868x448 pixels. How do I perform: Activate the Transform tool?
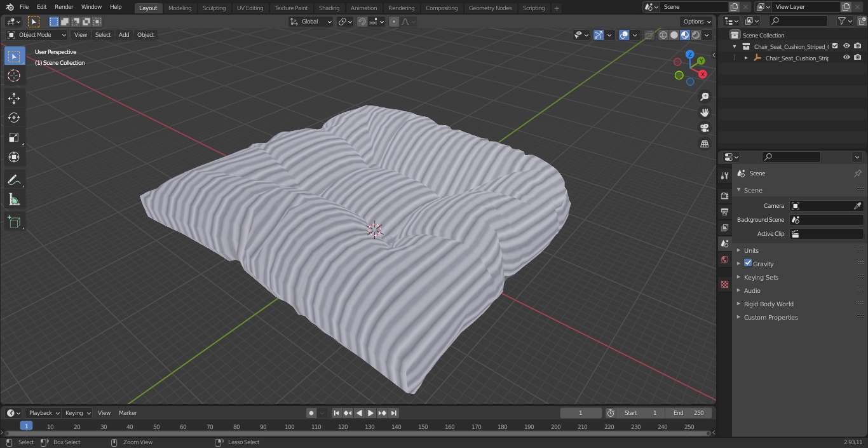pyautogui.click(x=14, y=157)
